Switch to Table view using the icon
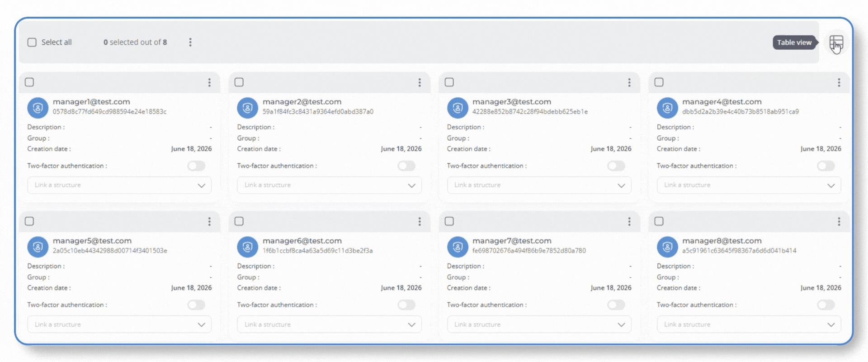The image size is (868, 362). click(836, 43)
